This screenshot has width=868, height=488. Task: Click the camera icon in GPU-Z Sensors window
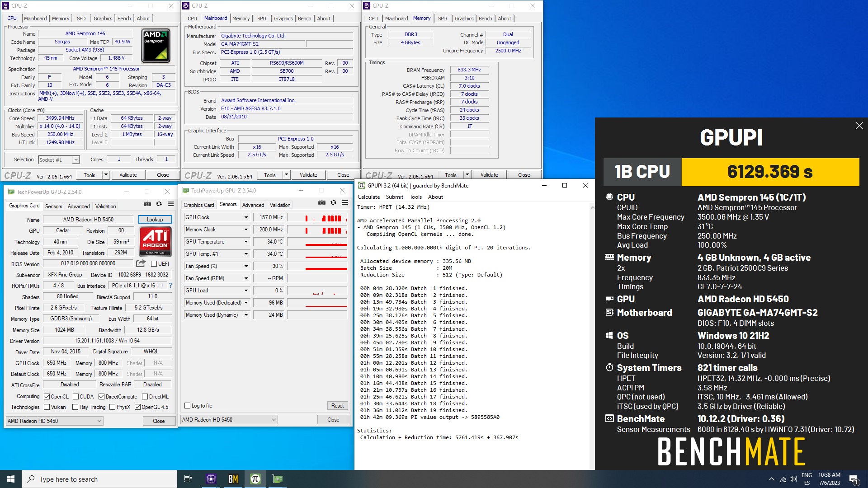(x=322, y=203)
